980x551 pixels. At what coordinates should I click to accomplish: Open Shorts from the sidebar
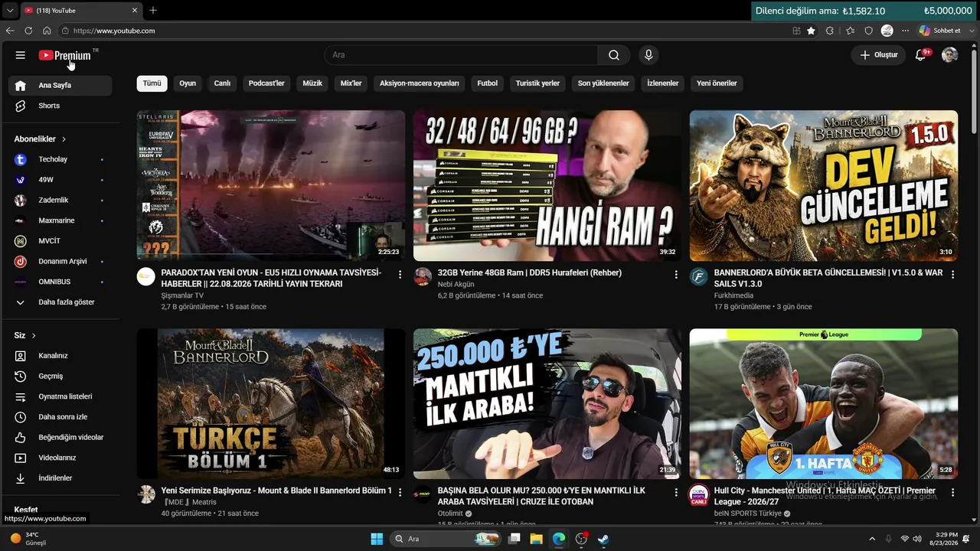60,106
